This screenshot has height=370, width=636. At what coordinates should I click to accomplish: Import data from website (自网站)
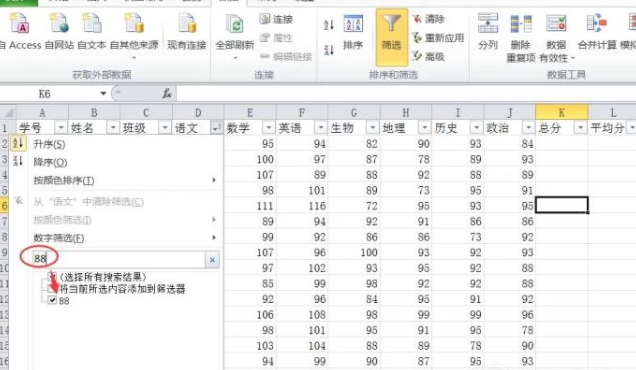click(59, 32)
